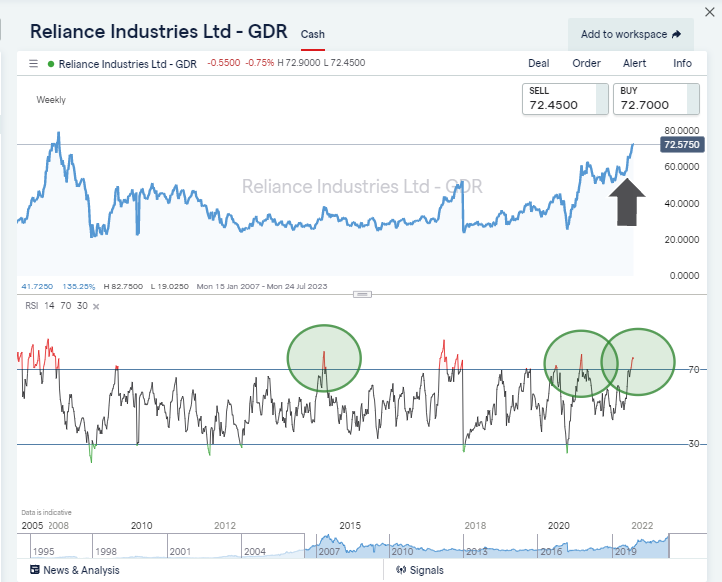Click the right handle of range navigator
Image resolution: width=722 pixels, height=582 pixels.
click(x=669, y=546)
